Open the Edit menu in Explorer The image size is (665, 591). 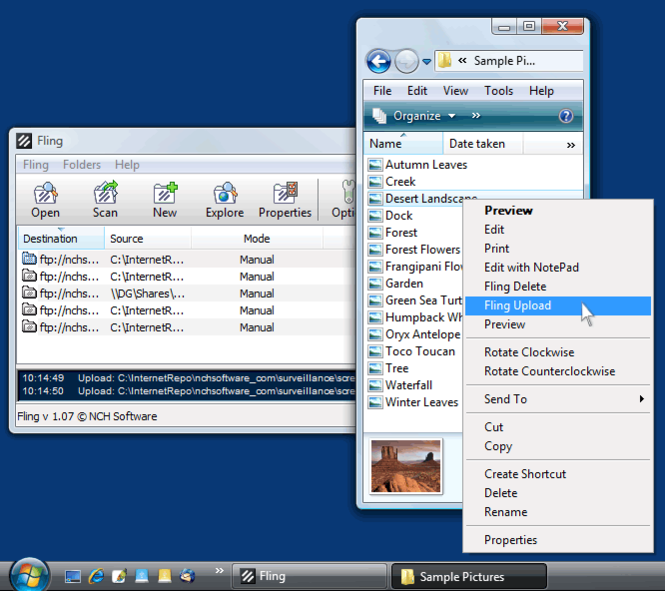click(417, 91)
